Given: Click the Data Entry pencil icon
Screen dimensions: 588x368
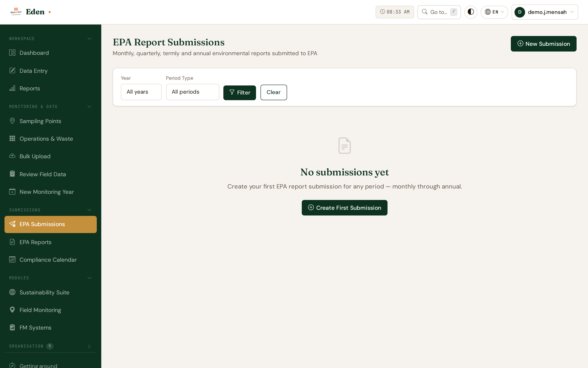Looking at the screenshot, I should point(12,71).
